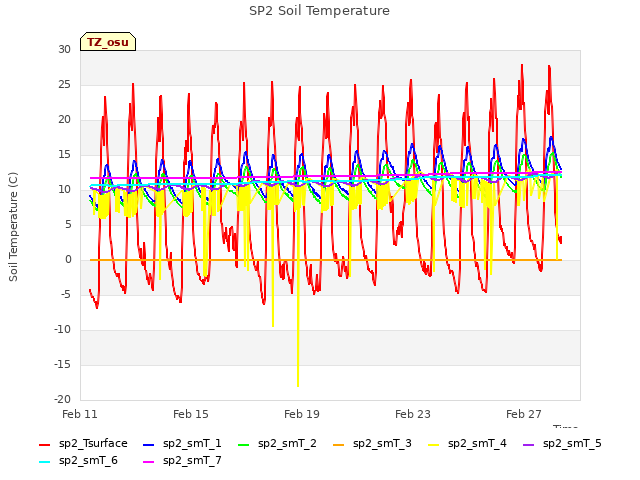Toggle sp2_smT_1 series in legend

(182, 443)
